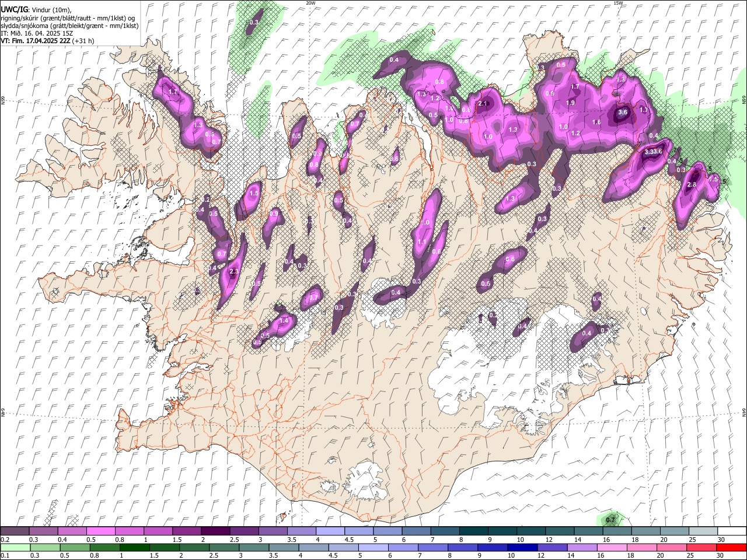Viewport: 747px width, 560px height.
Task: Select the lavender top-row swatch starting at 4
Action: [330, 531]
